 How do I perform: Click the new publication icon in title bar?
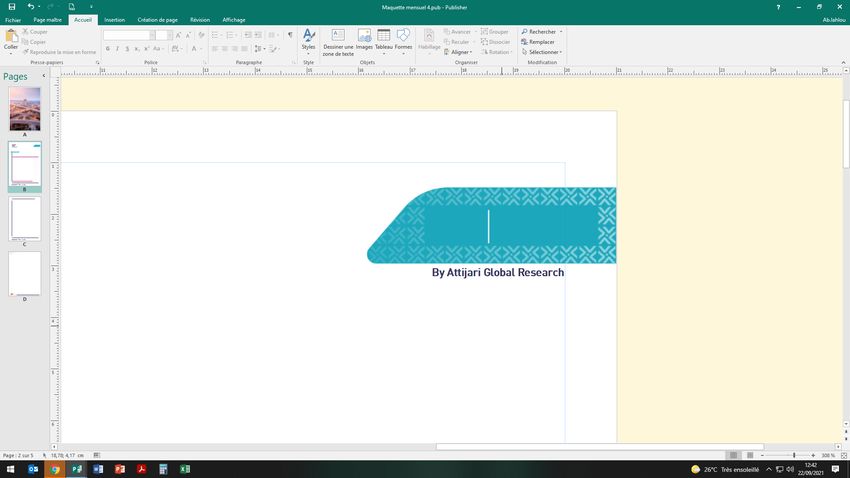72,7
